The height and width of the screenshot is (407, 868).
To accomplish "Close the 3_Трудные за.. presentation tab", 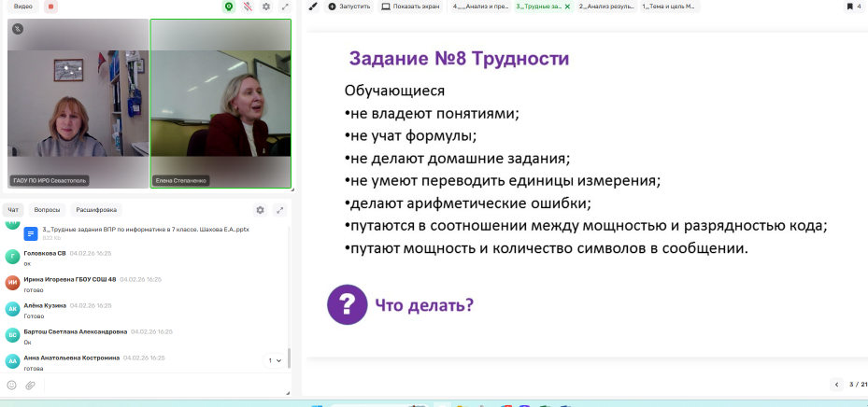I will (x=567, y=7).
